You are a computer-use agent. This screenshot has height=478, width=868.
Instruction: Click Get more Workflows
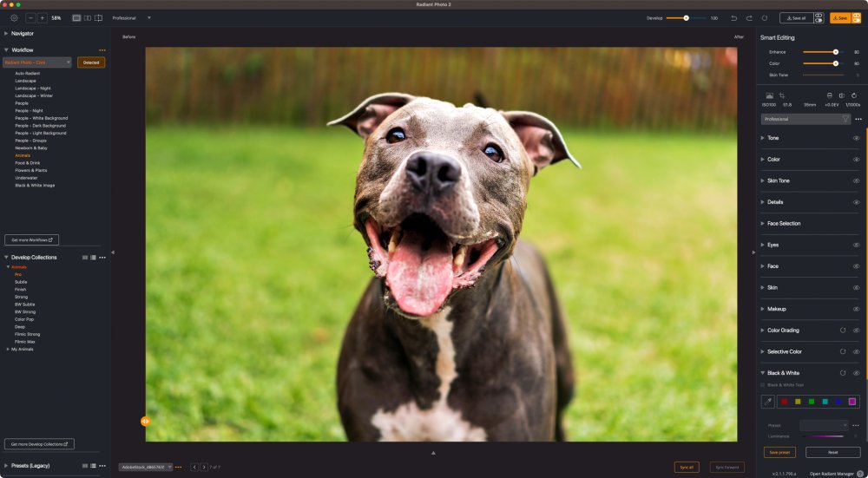31,240
